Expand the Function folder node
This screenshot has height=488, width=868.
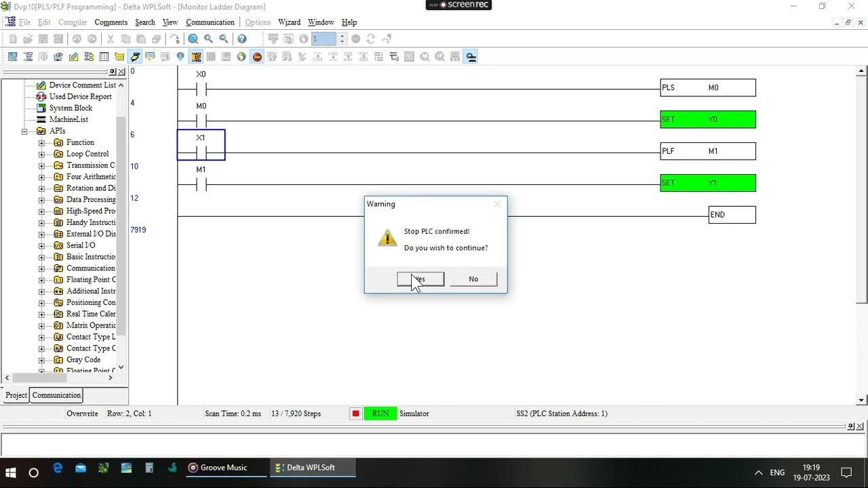point(41,143)
